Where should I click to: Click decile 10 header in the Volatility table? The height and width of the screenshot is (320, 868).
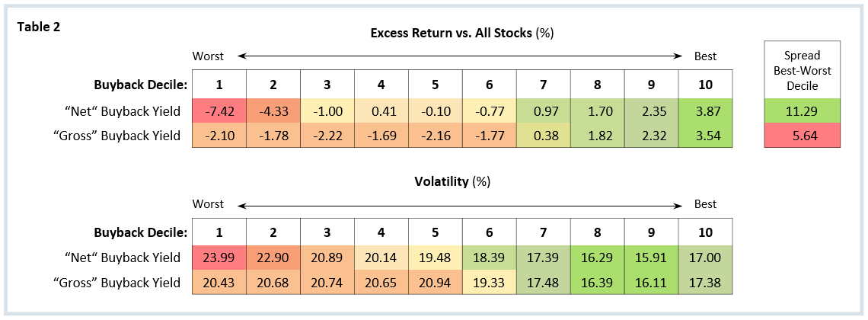click(705, 232)
